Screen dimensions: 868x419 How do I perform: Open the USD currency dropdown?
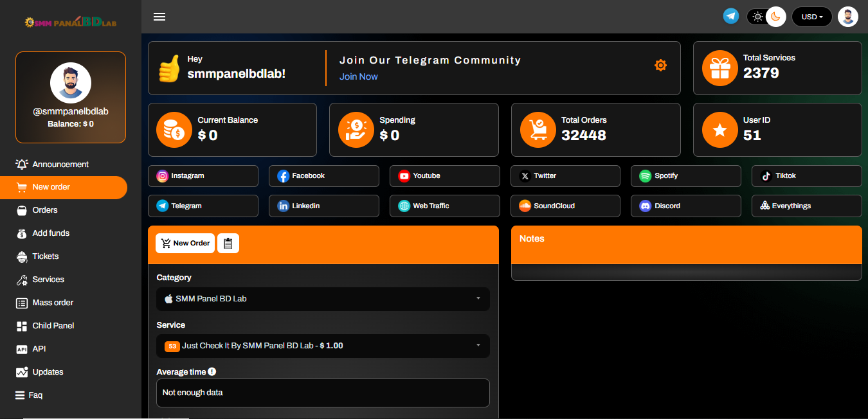(x=811, y=17)
